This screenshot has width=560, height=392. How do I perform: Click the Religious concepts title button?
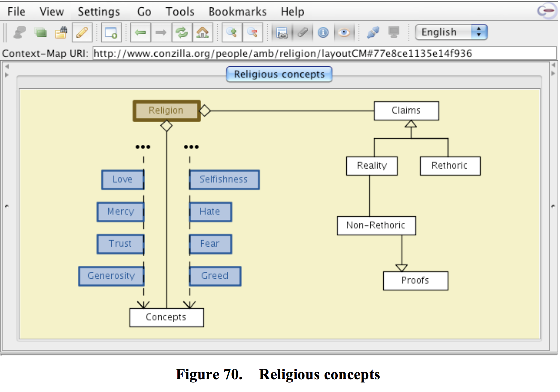tap(279, 74)
